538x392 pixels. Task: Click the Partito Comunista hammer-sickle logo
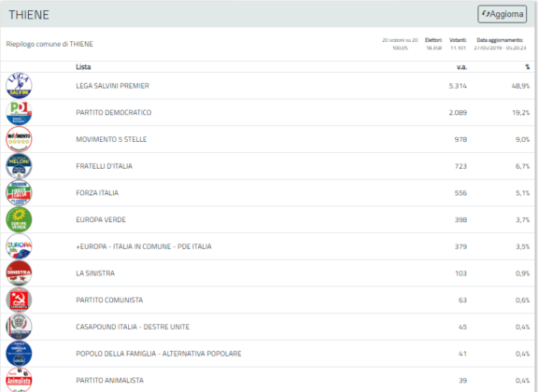pos(19,300)
